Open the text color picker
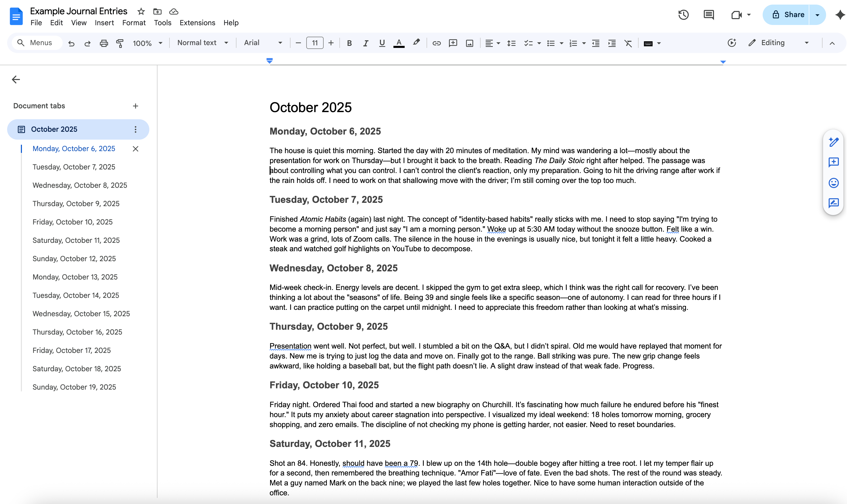The image size is (847, 504). pyautogui.click(x=399, y=43)
